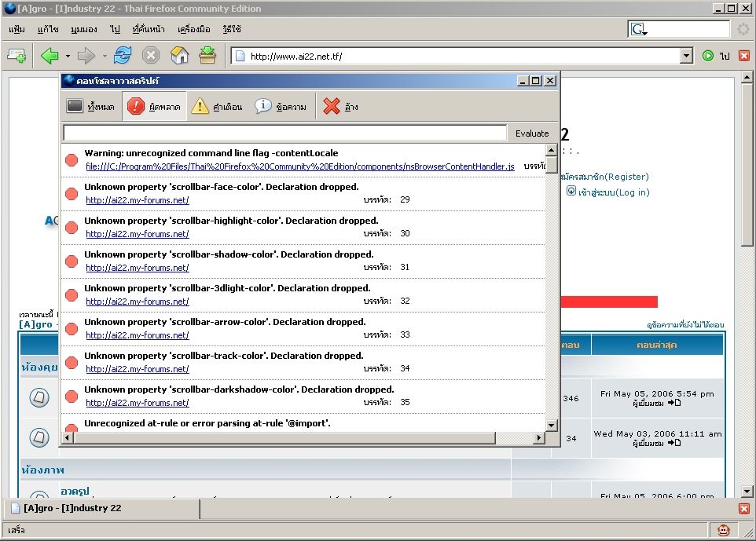Image resolution: width=756 pixels, height=541 pixels.
Task: Reload the page with refresh icon
Action: [123, 56]
